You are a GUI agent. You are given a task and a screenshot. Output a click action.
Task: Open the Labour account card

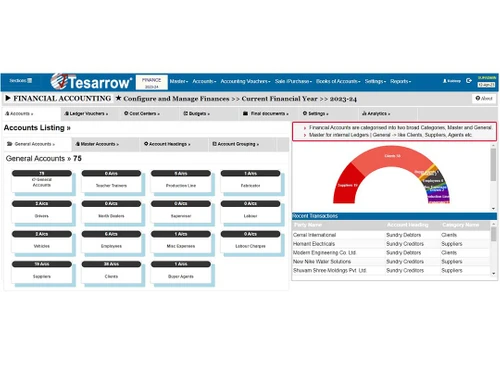(251, 212)
